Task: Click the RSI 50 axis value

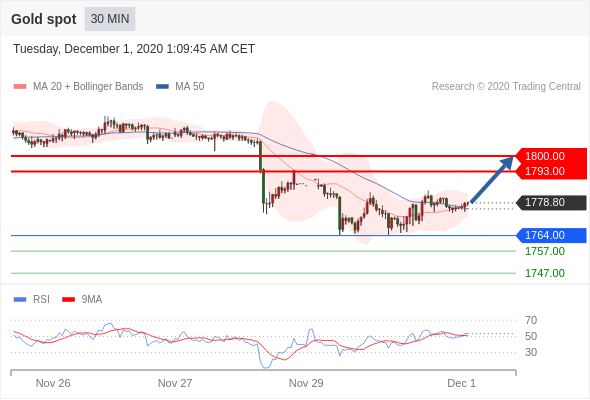Action: 531,336
